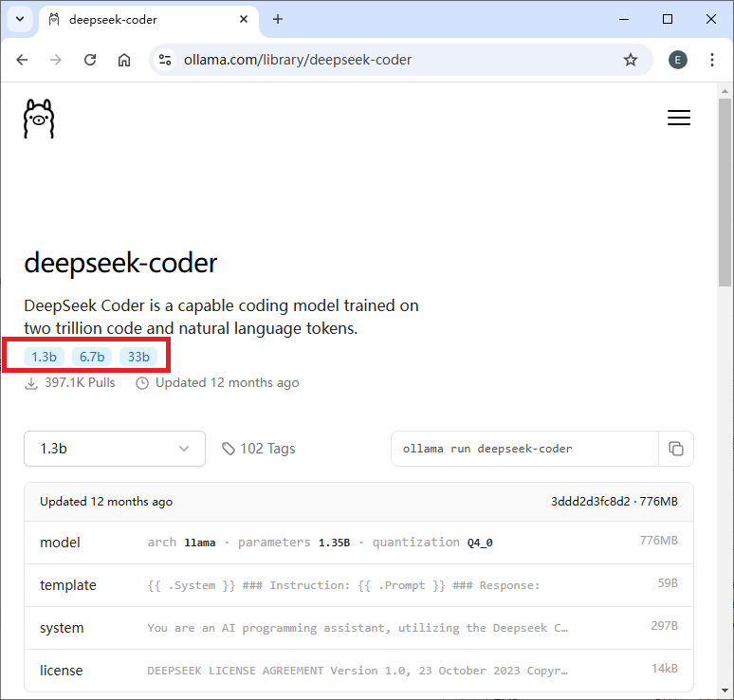Click the browser forward arrow

pyautogui.click(x=56, y=60)
